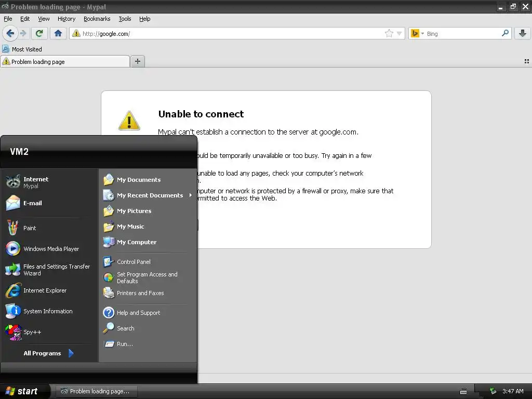Click the browser Back arrow button

point(10,33)
